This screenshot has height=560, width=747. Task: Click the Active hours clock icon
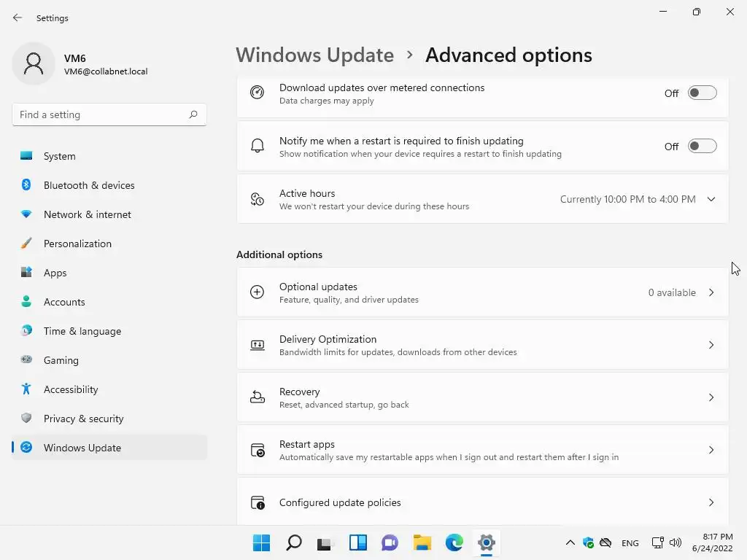[x=258, y=199]
